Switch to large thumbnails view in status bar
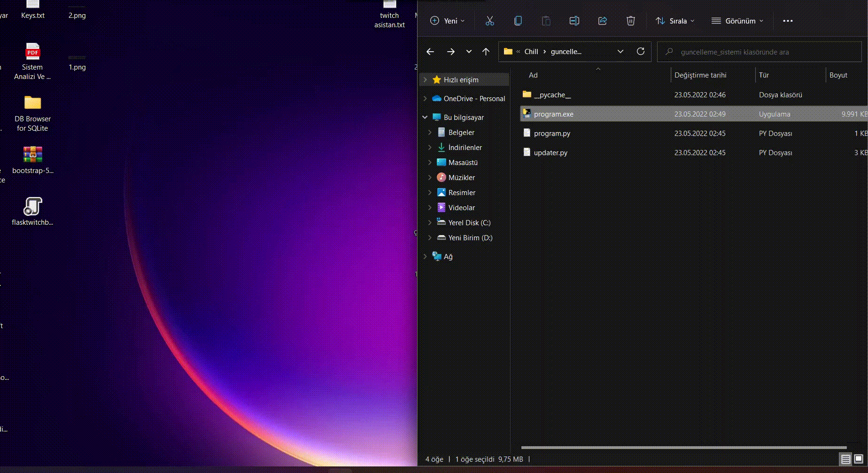 coord(859,459)
